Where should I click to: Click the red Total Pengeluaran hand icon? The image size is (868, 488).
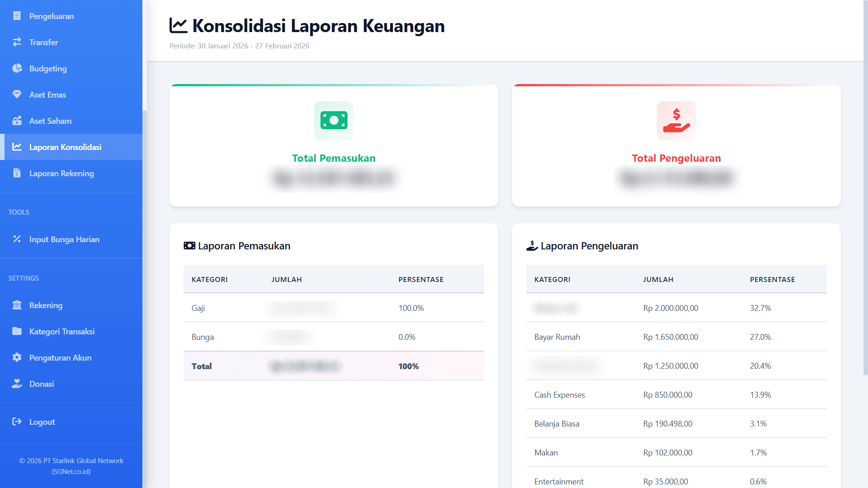click(676, 121)
